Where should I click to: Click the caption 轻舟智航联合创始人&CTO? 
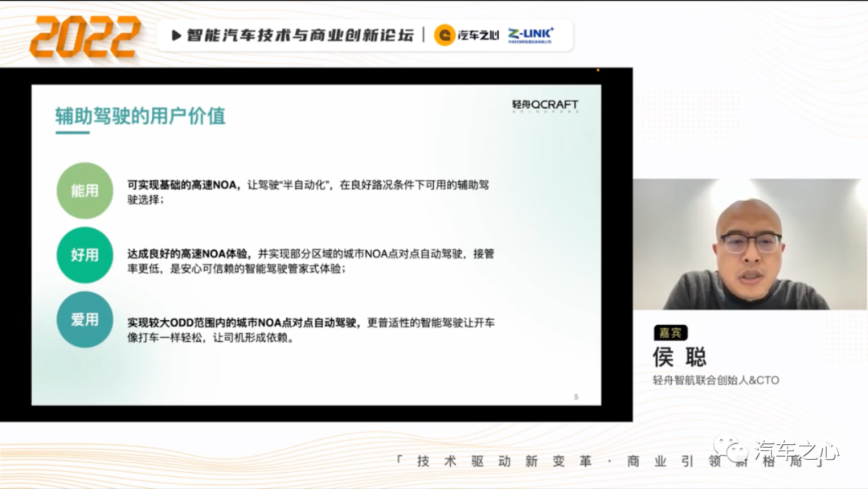click(x=716, y=380)
